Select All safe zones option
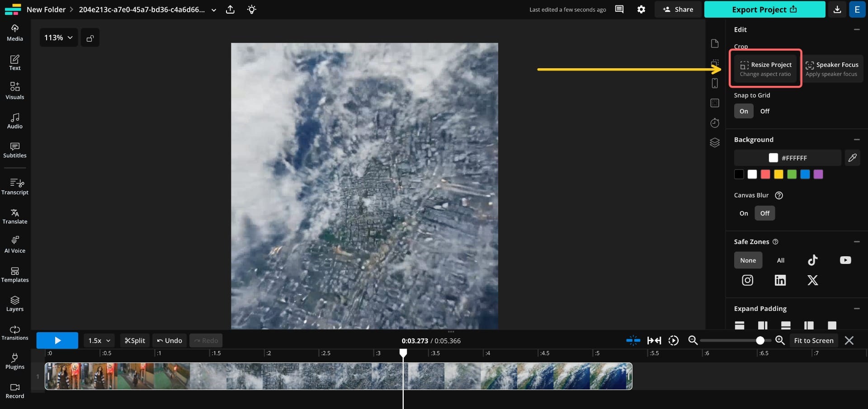This screenshot has height=409, width=868. point(780,260)
